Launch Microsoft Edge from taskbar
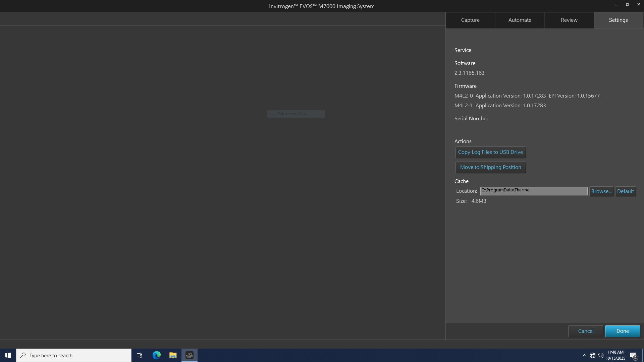The width and height of the screenshot is (644, 362). pos(156,355)
